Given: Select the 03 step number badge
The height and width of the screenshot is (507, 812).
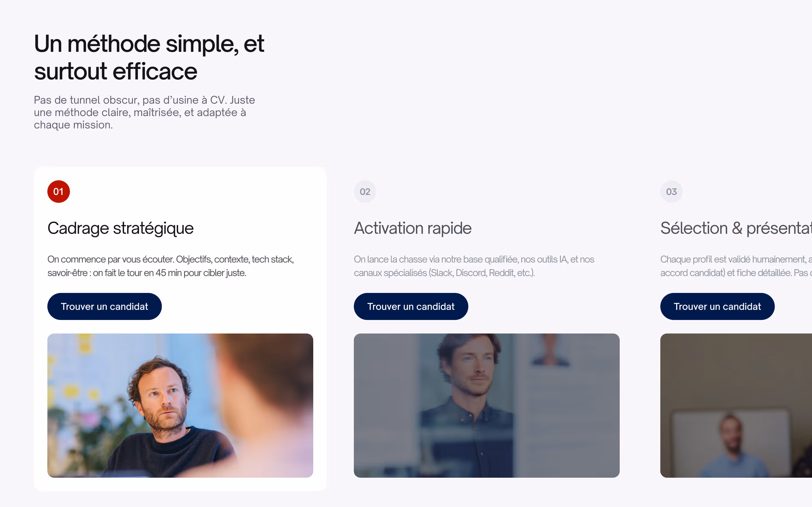Looking at the screenshot, I should (x=671, y=192).
